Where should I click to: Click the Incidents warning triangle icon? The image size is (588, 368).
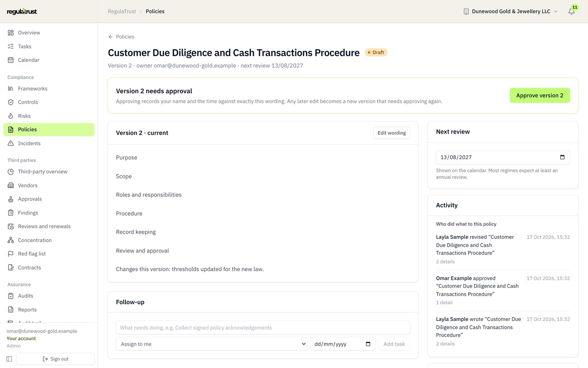pos(11,144)
